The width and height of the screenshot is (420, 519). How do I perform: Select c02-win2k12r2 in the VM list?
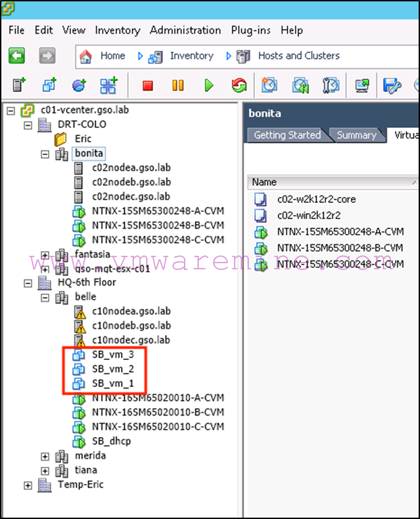point(309,215)
